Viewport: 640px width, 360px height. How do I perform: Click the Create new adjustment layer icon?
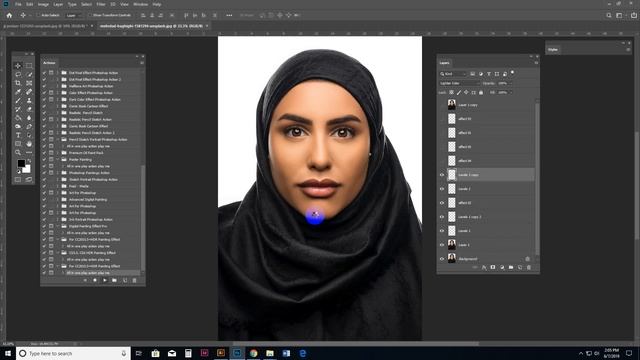pyautogui.click(x=502, y=267)
